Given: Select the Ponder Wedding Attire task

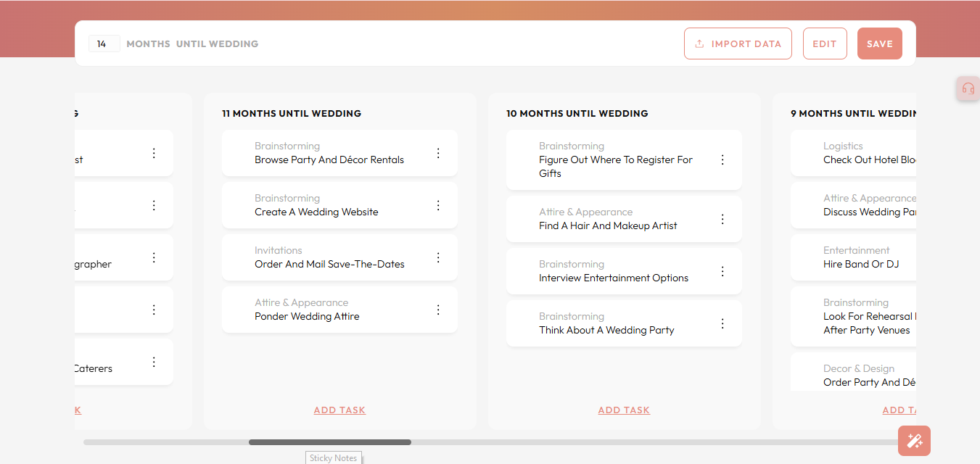Looking at the screenshot, I should tap(339, 310).
